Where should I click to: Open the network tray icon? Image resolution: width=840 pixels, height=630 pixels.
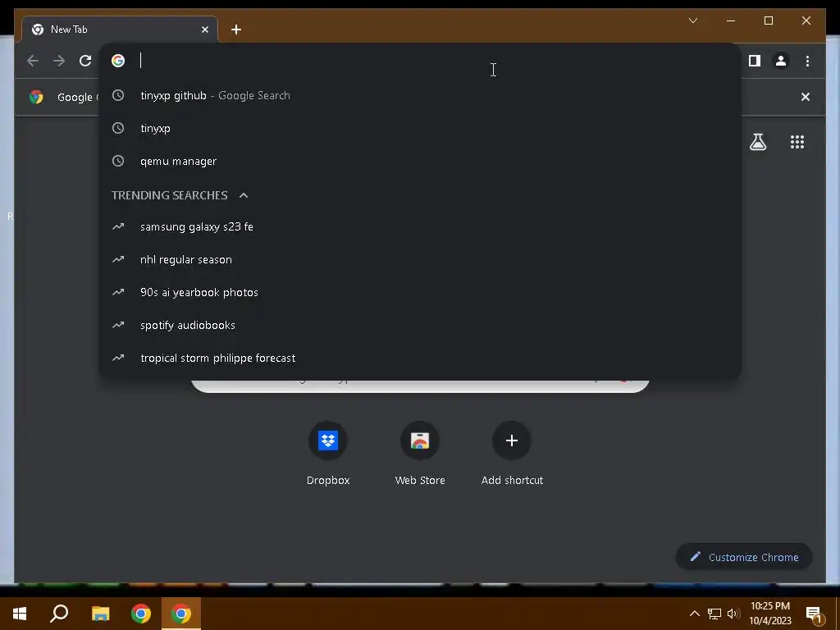[x=714, y=614]
